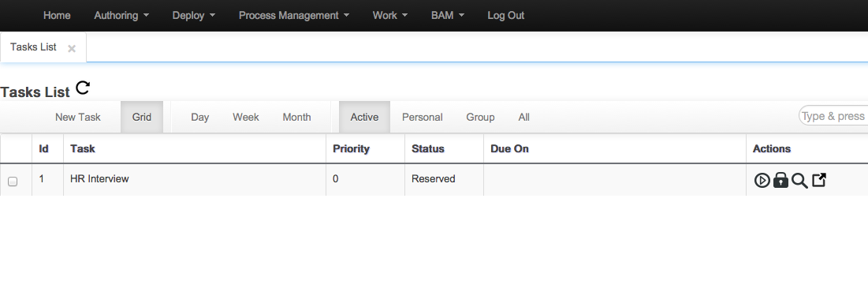Screen dimensions: 868x307
Task: Focus the task search field
Action: coord(833,116)
